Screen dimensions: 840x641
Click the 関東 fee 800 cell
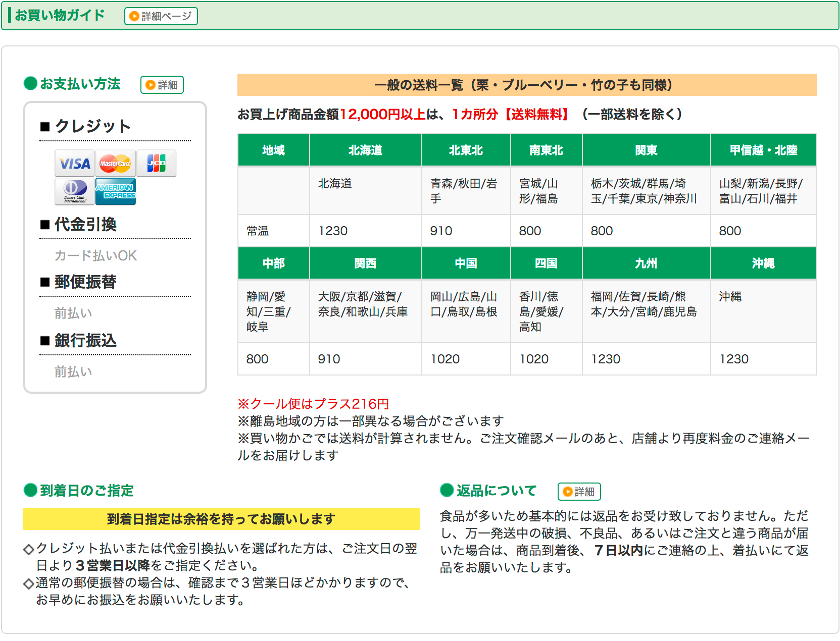[x=646, y=231]
